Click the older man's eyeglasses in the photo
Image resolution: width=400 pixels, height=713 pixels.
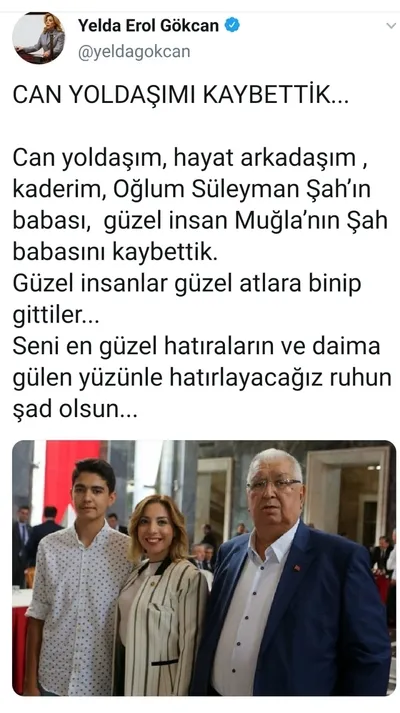coord(274,486)
